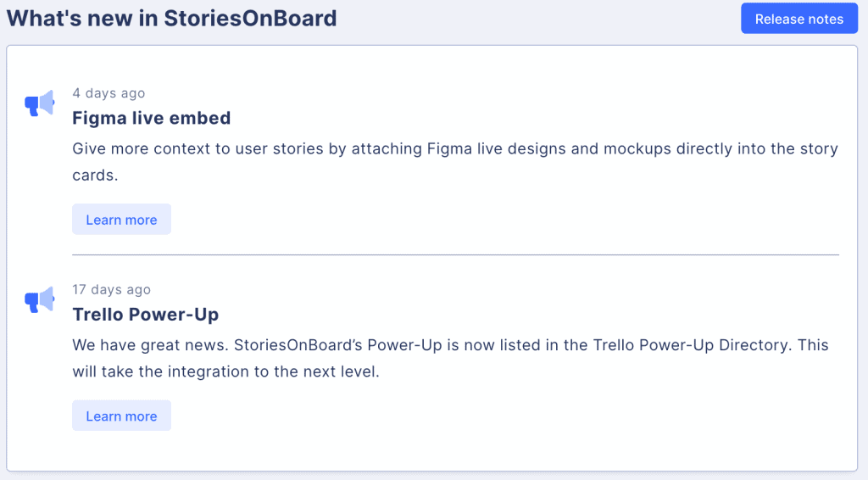
Task: Click the phrase "We have great news"
Action: [149, 345]
